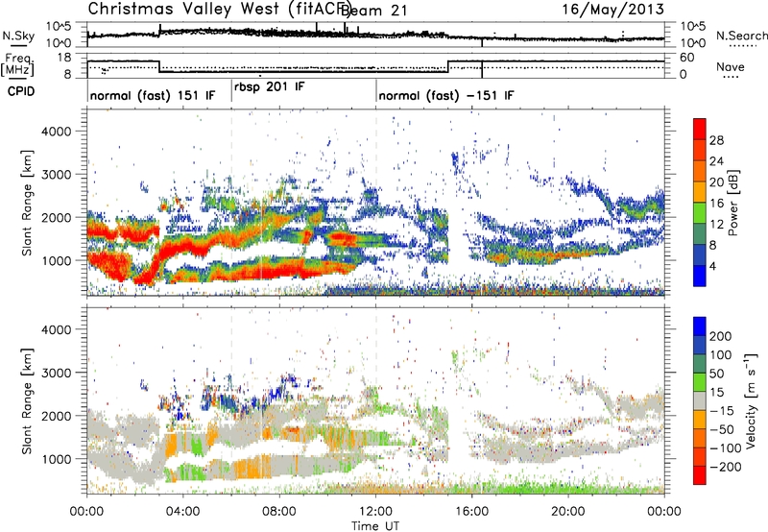Click the 4000 km tick of the Power panel
The height and width of the screenshot is (532, 768).
pos(56,132)
